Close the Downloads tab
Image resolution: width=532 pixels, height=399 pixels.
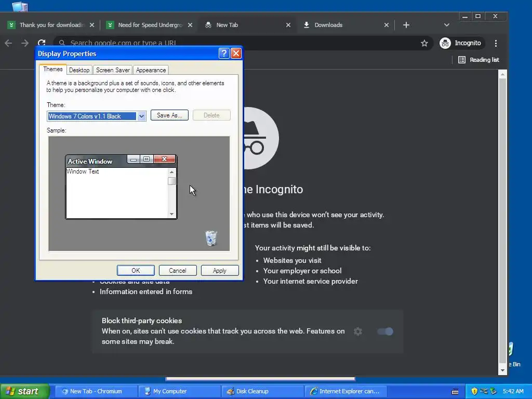pos(386,25)
